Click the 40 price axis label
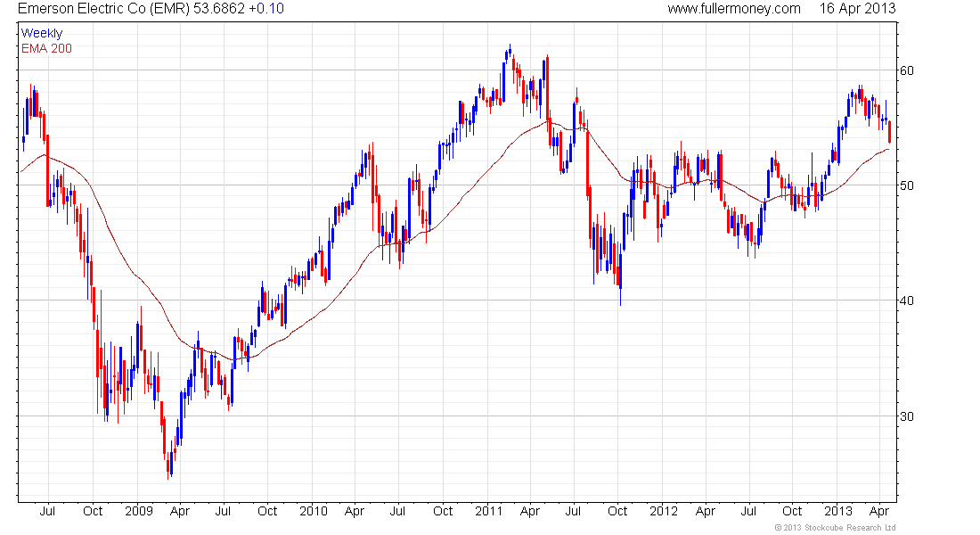Image resolution: width=980 pixels, height=535 pixels. [906, 301]
